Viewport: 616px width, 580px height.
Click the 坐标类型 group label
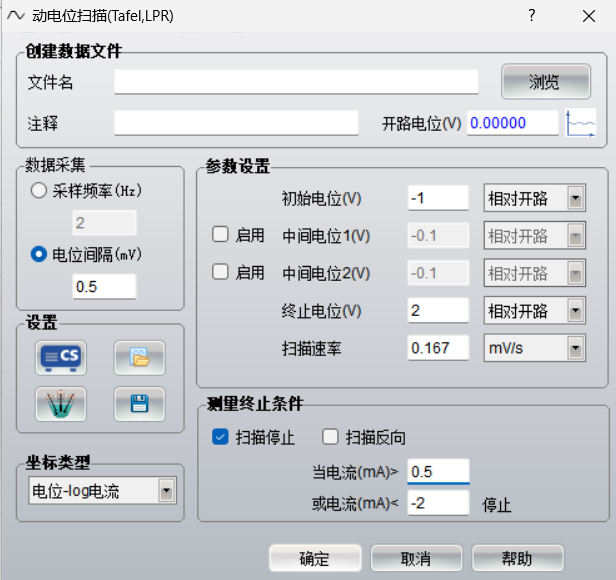(58, 463)
